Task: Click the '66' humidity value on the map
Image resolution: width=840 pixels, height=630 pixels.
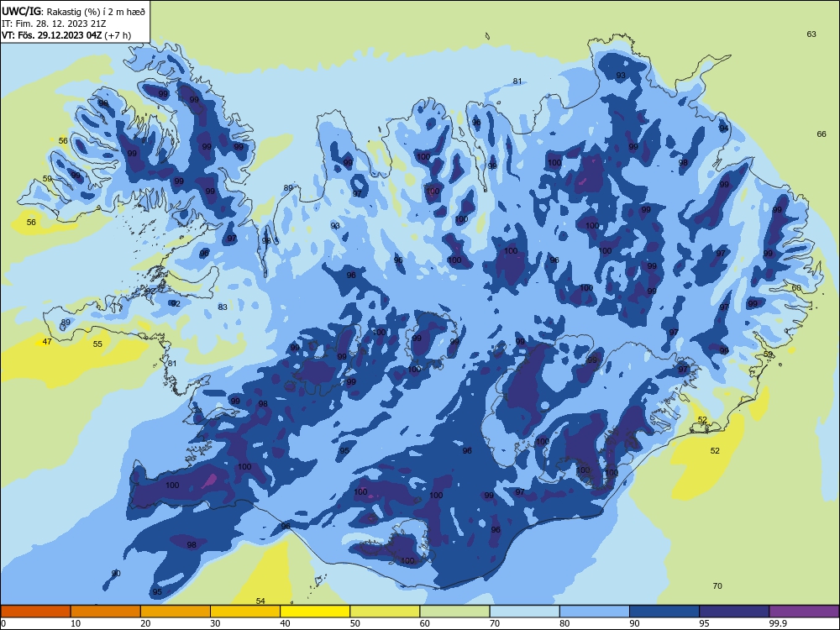Action: point(822,134)
